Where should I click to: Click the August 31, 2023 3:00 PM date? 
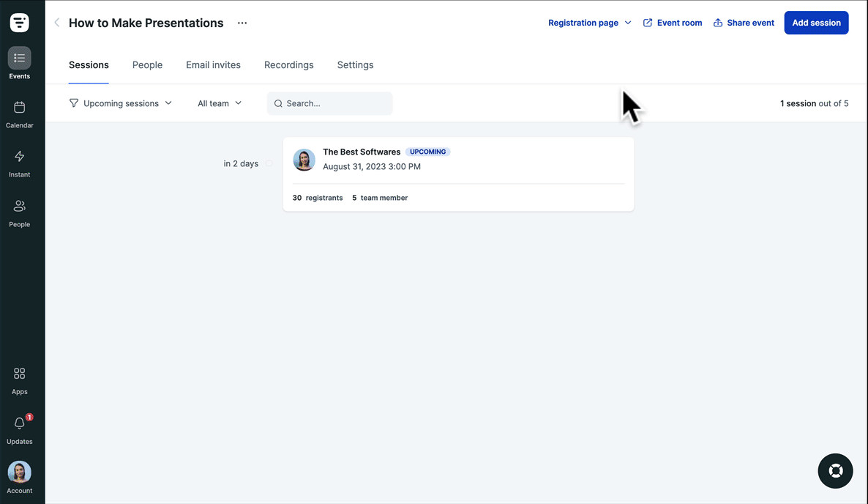pos(372,167)
